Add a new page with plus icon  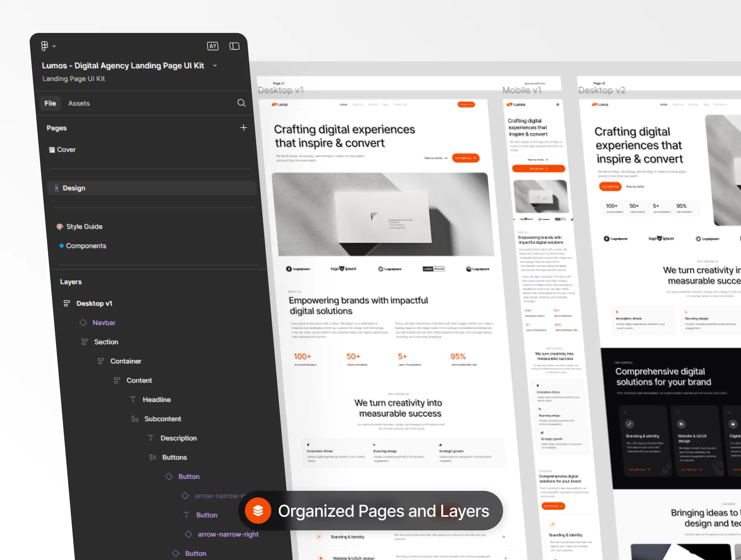pyautogui.click(x=244, y=128)
